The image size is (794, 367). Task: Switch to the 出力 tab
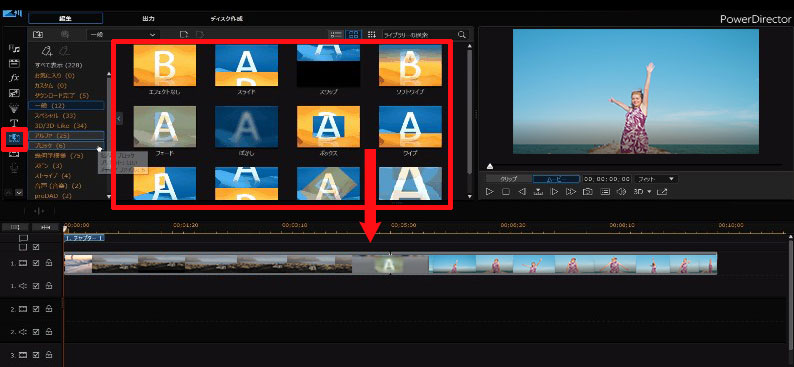pos(148,19)
